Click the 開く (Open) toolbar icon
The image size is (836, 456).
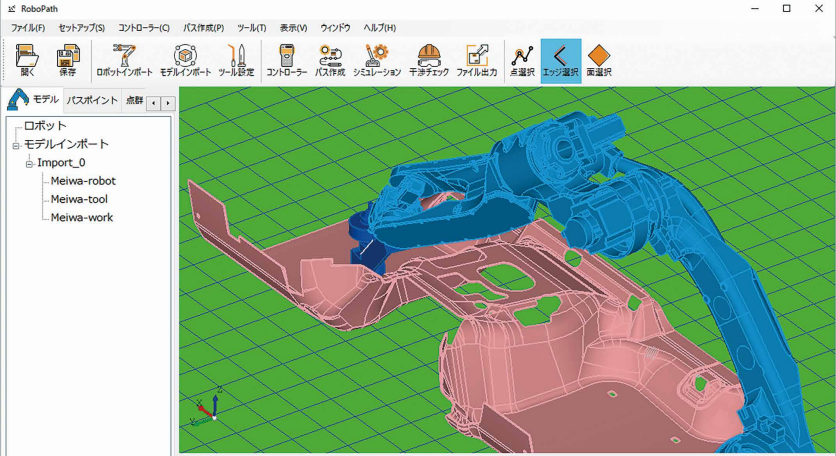(27, 60)
